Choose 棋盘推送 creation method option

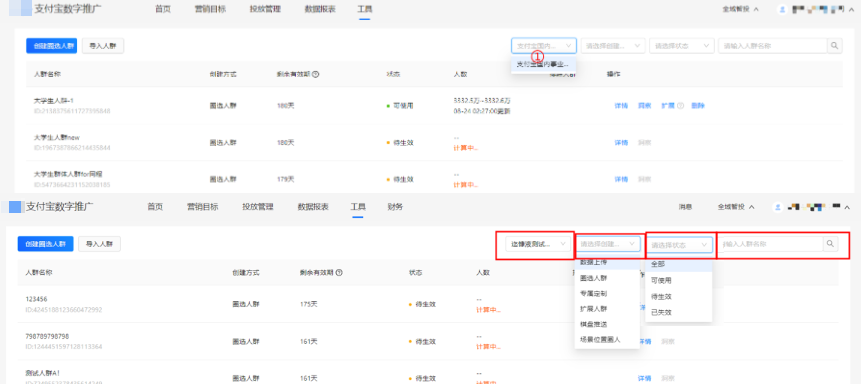[x=607, y=325]
